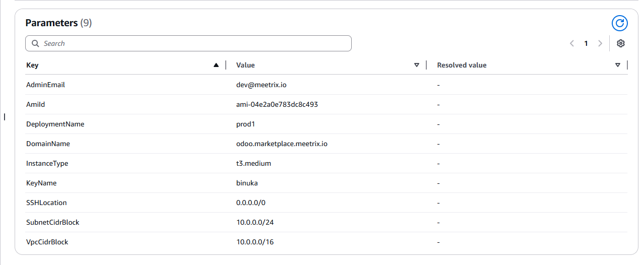
Task: Go to next page chevron
Action: [600, 43]
